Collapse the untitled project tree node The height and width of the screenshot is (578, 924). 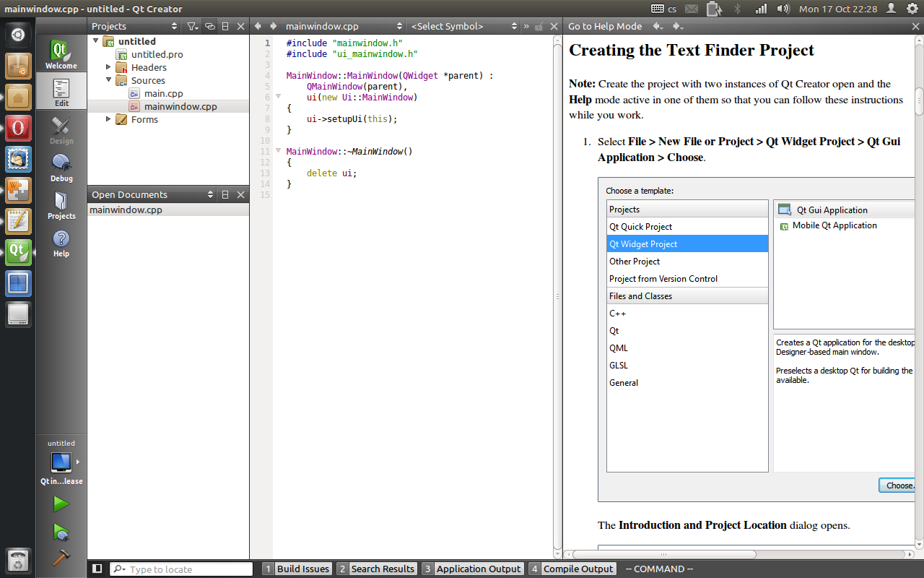(x=95, y=41)
